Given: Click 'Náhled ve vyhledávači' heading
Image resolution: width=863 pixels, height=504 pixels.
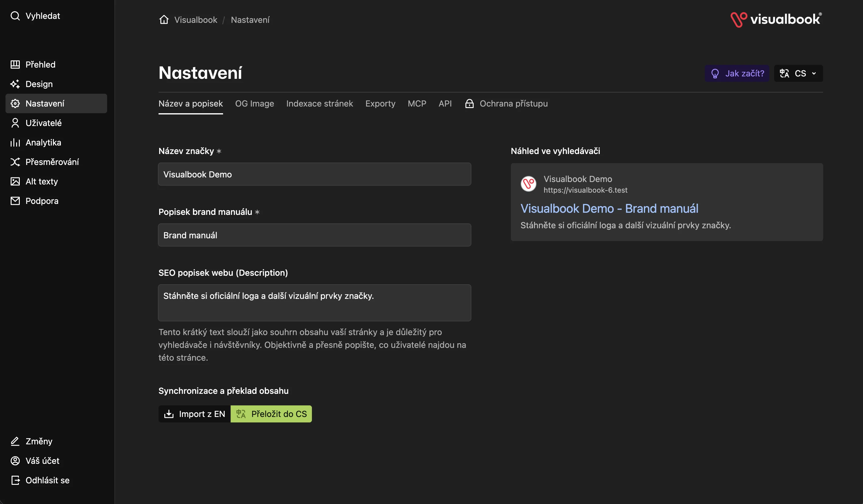Looking at the screenshot, I should pyautogui.click(x=555, y=151).
